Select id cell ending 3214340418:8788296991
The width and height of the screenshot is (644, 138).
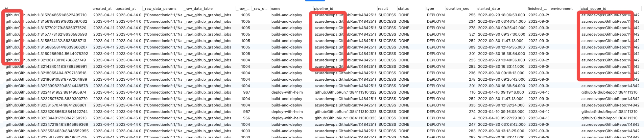pyautogui.click(x=46, y=66)
